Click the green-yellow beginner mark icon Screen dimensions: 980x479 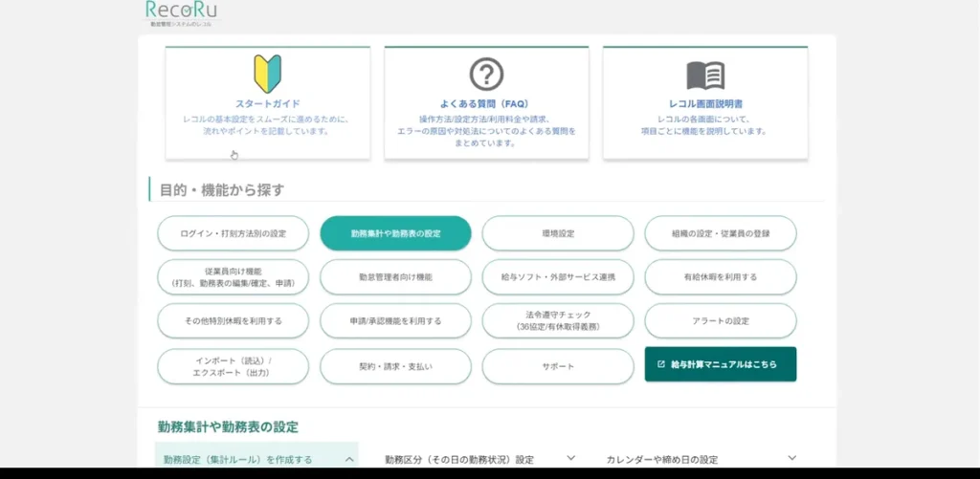click(267, 74)
